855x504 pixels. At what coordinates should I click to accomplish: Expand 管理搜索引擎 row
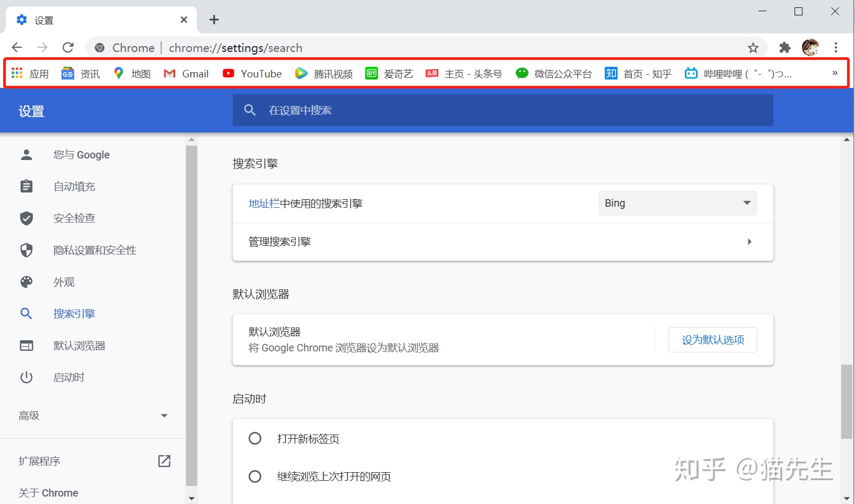[503, 242]
